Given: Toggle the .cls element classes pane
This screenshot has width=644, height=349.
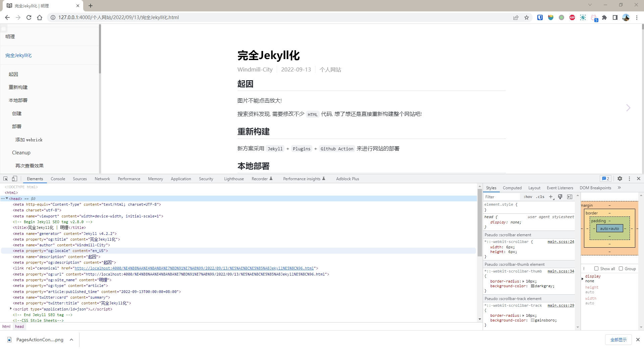Looking at the screenshot, I should click(x=540, y=197).
